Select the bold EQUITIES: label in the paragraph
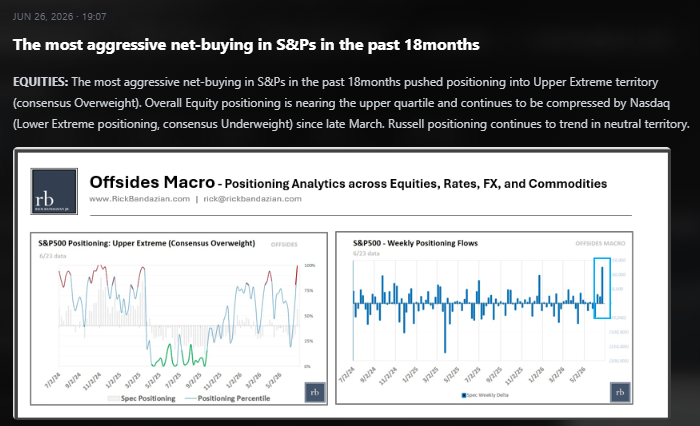 click(x=41, y=82)
